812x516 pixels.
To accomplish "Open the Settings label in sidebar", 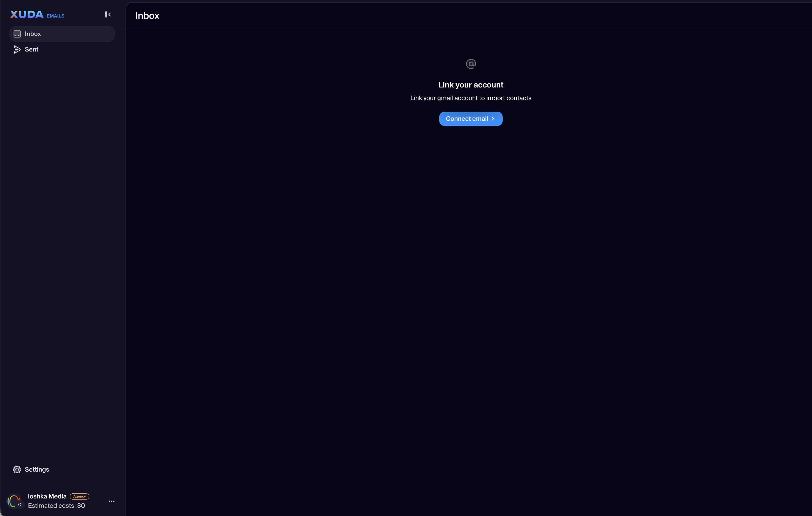I will click(x=37, y=470).
